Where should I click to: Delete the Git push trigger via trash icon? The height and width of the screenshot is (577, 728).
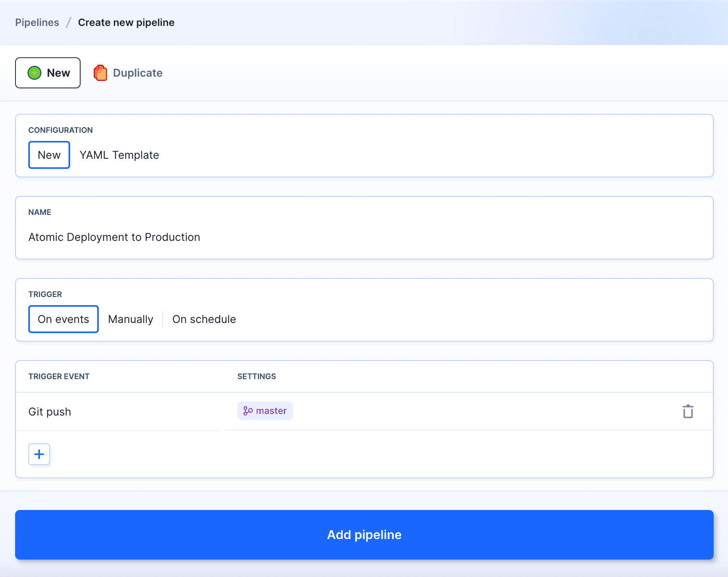(688, 411)
